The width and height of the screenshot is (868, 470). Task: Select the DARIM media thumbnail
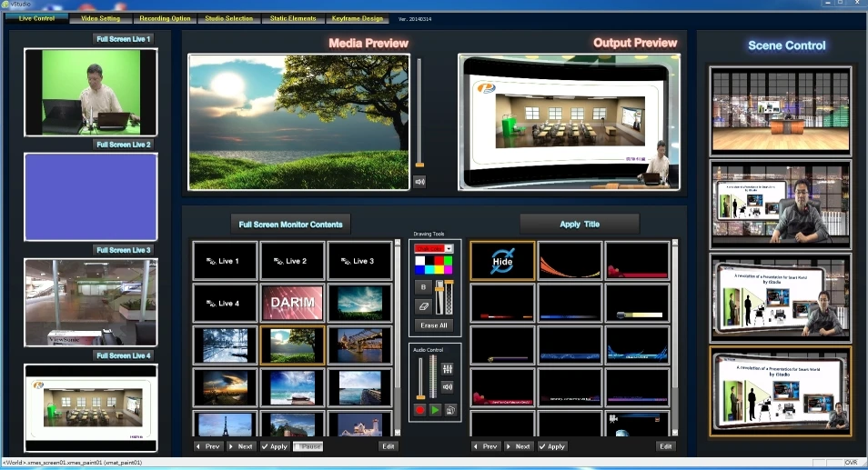(x=292, y=303)
